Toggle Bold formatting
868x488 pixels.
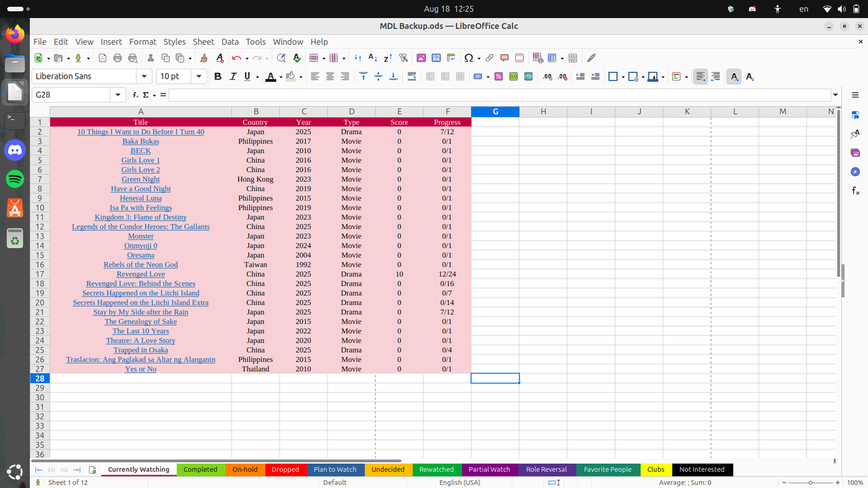[x=218, y=77]
